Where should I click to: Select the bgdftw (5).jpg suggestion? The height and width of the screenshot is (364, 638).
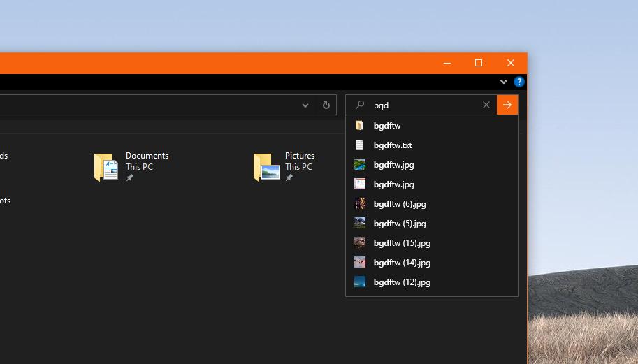coord(432,224)
